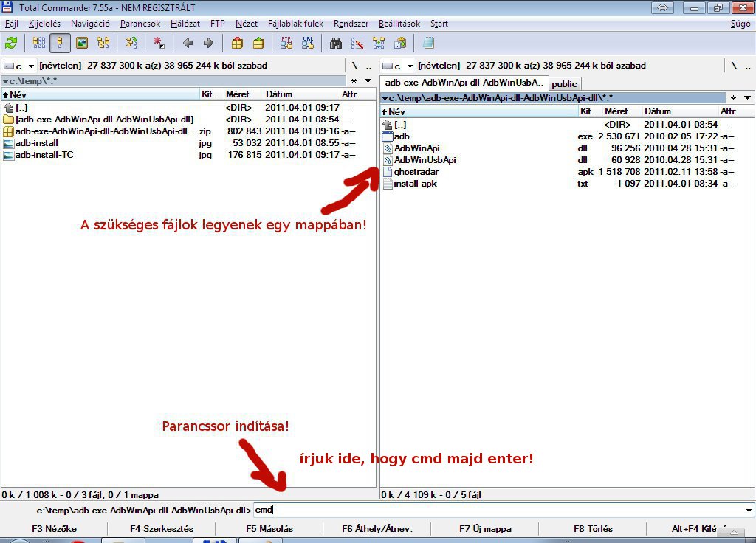The image size is (756, 543).
Task: Open the Parancsok menu
Action: pyautogui.click(x=140, y=24)
